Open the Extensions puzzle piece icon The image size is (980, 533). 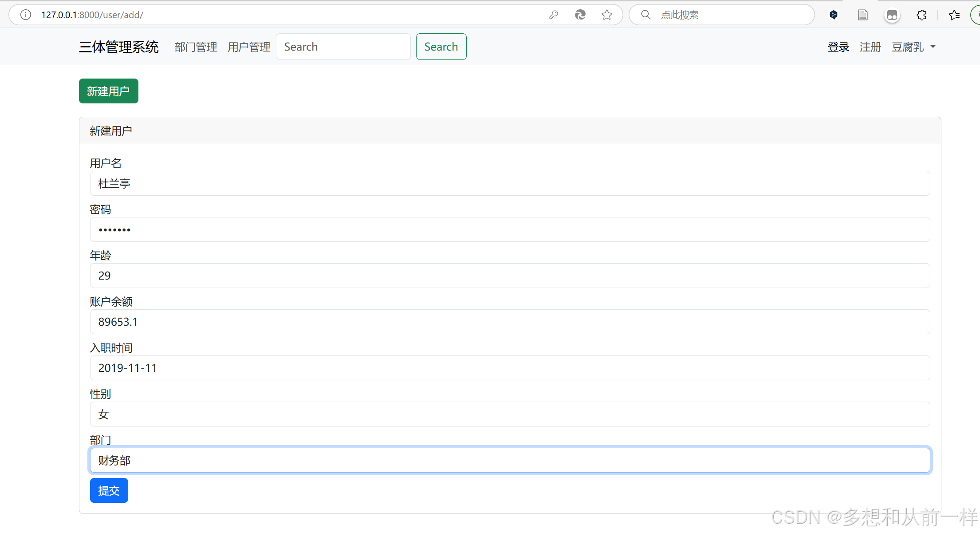[x=921, y=15]
